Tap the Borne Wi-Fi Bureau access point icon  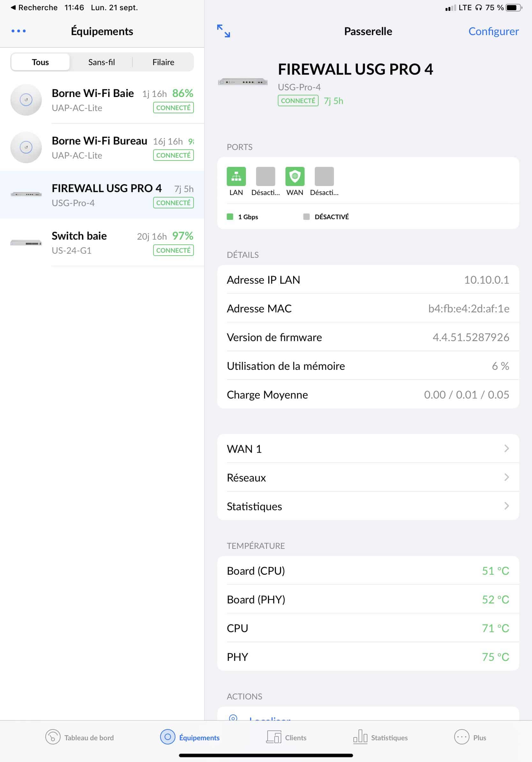pyautogui.click(x=26, y=147)
